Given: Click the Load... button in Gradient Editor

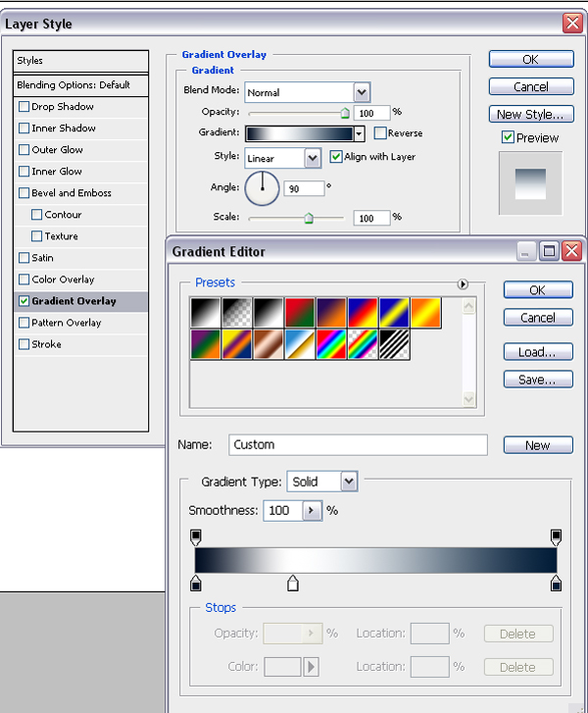Looking at the screenshot, I should (538, 352).
